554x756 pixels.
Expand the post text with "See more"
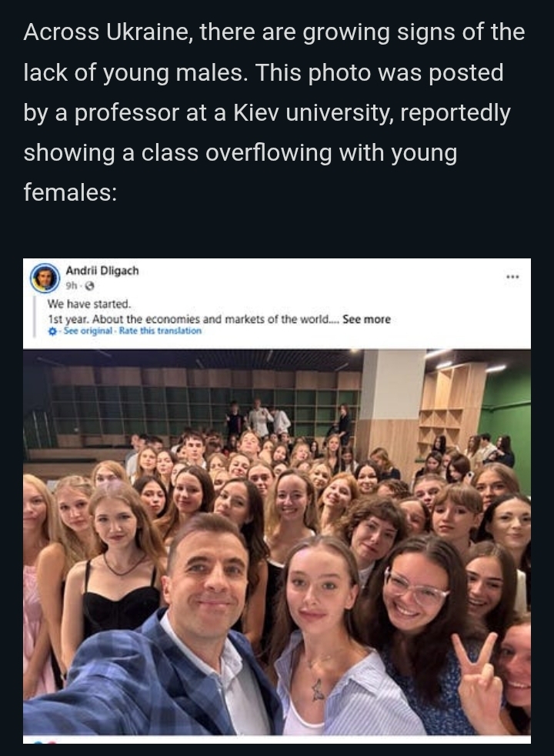point(366,319)
